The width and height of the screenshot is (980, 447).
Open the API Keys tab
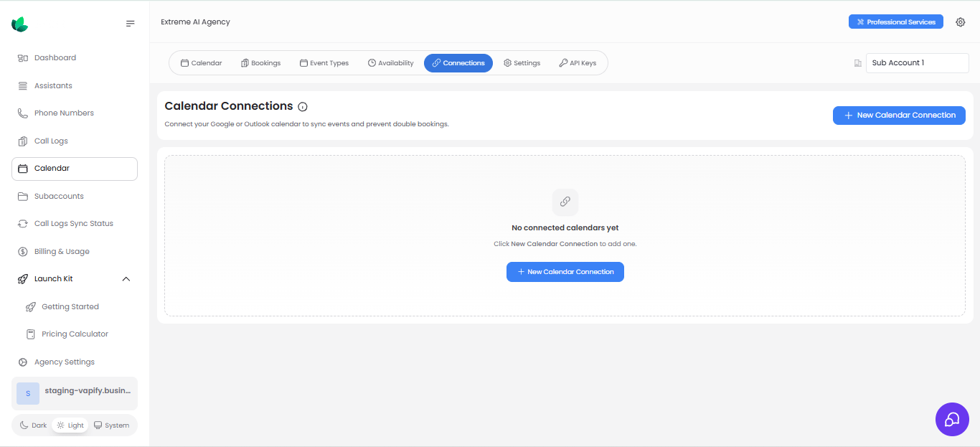tap(578, 63)
